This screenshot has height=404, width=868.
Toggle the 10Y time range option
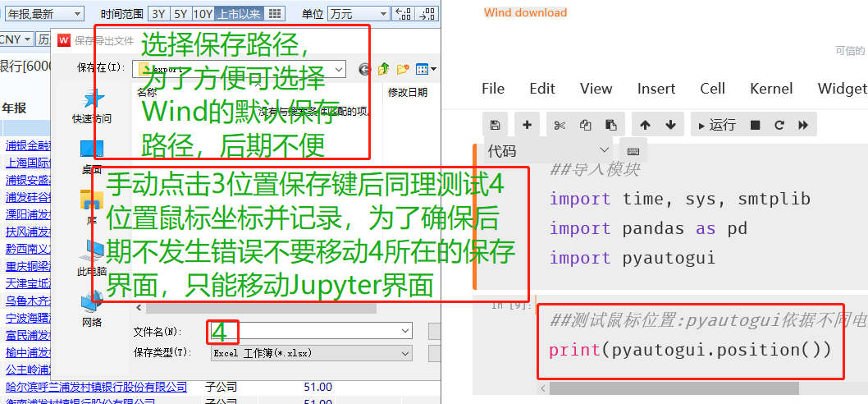click(203, 14)
